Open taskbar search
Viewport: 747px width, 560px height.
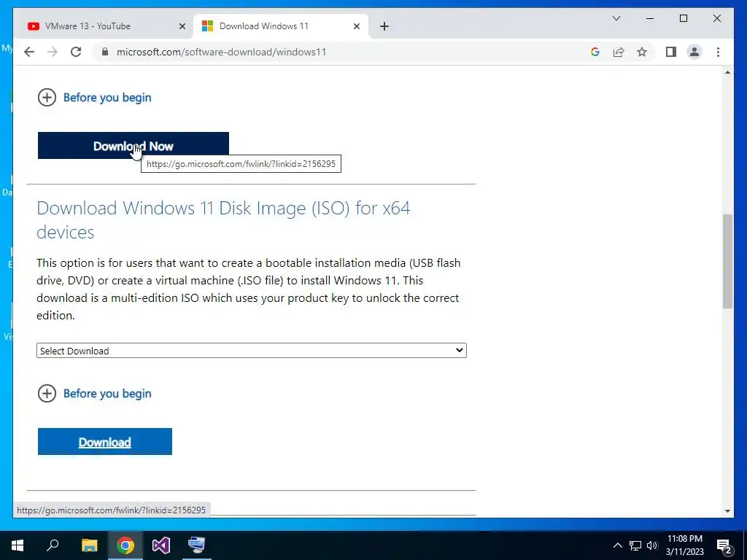click(x=53, y=545)
